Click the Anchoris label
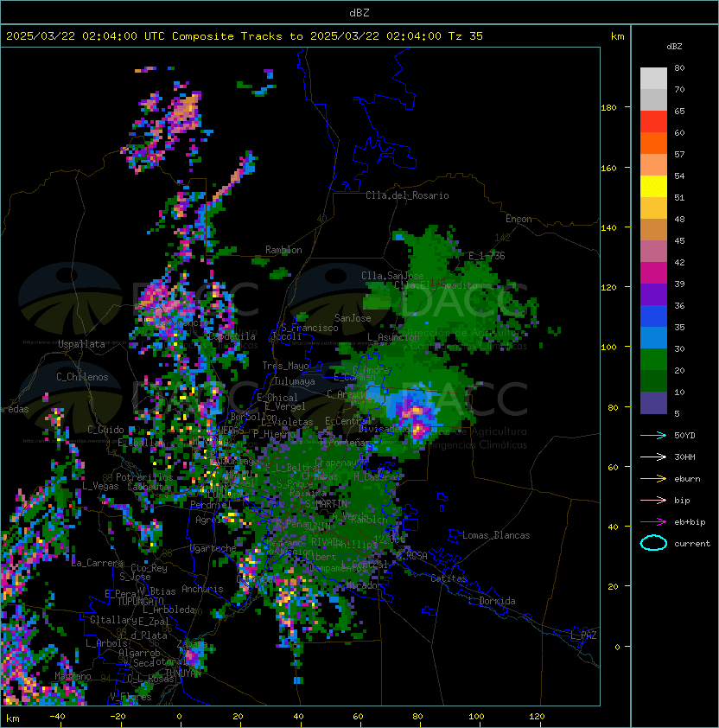 tap(202, 589)
